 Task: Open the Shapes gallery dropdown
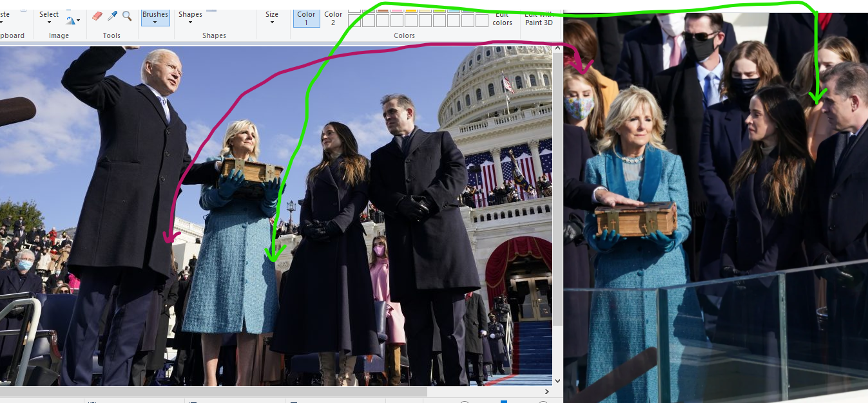189,21
